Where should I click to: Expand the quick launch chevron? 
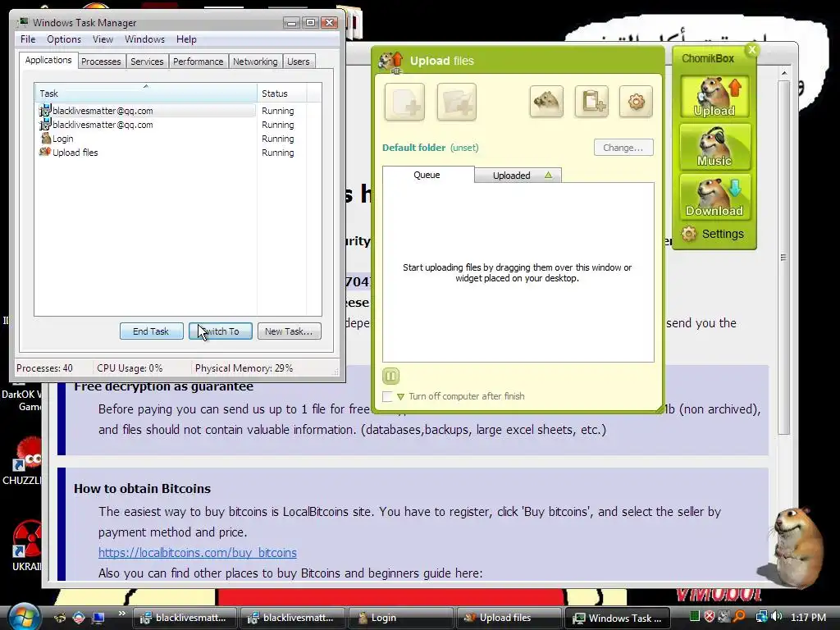121,614
